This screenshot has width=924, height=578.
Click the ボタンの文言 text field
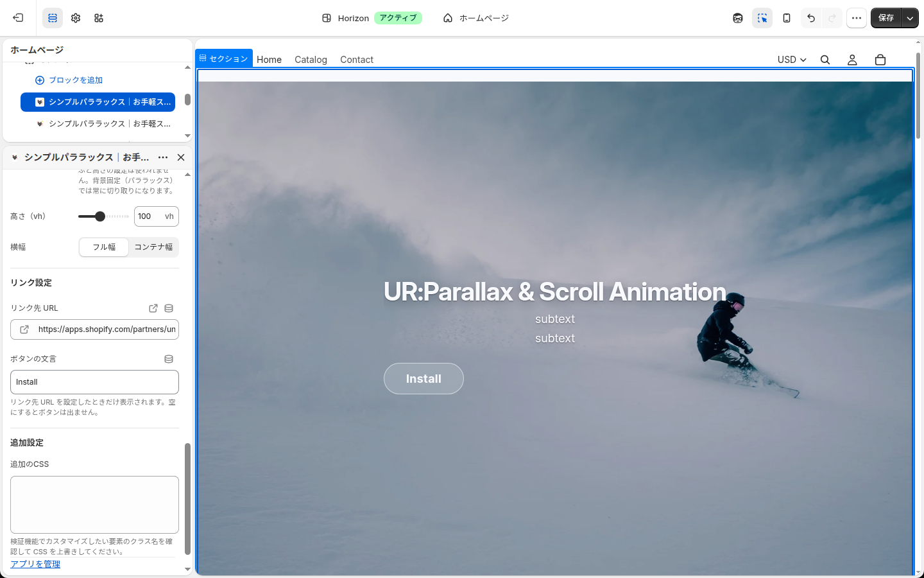(94, 382)
